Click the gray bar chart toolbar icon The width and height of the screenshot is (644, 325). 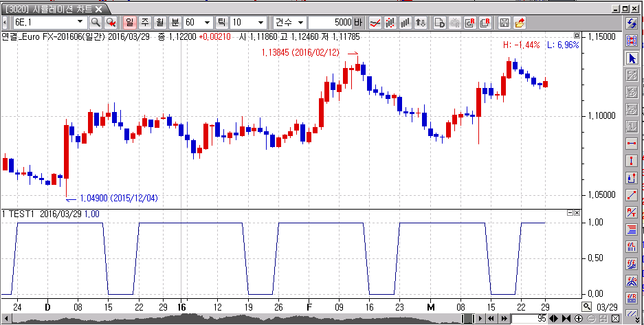406,22
